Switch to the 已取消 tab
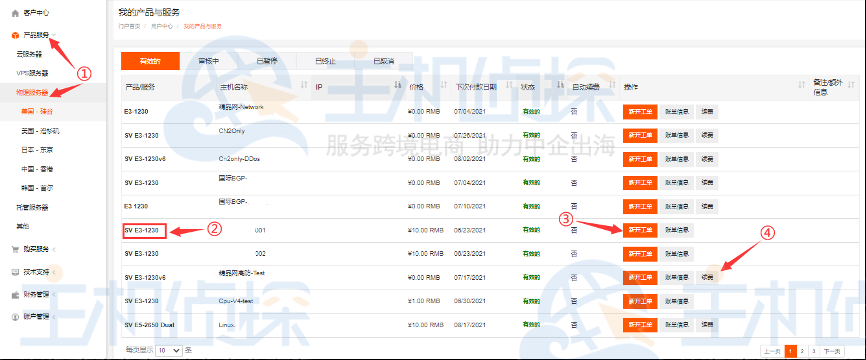Image resolution: width=866 pixels, height=360 pixels. 384,61
